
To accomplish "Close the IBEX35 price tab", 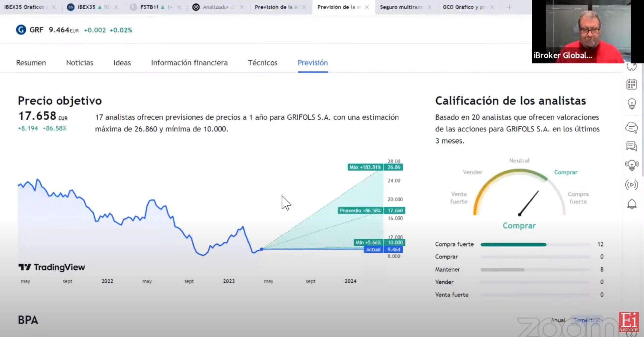I will tap(116, 7).
